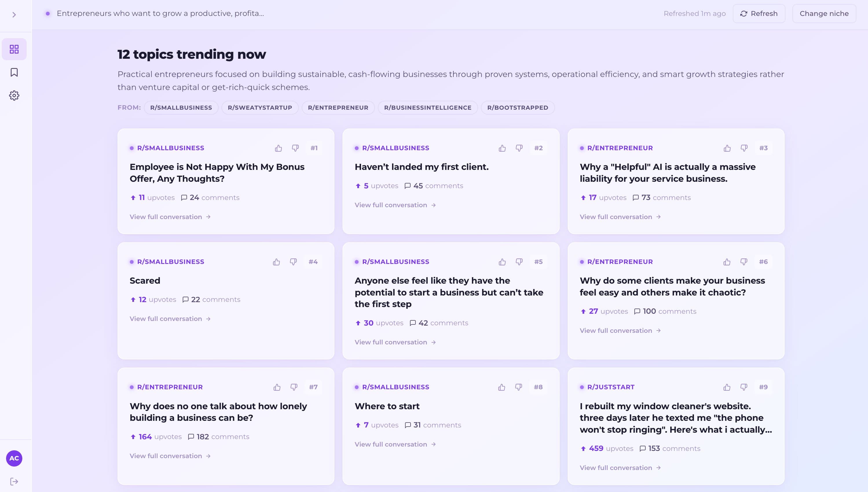Dislike the bonus offer post
The height and width of the screenshot is (492, 868).
click(295, 148)
